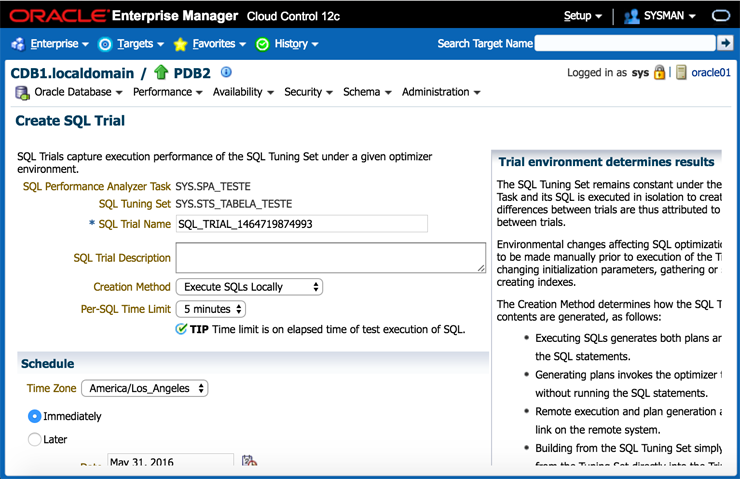Click the Favorites star icon
Viewport: 740px width, 479px height.
180,44
